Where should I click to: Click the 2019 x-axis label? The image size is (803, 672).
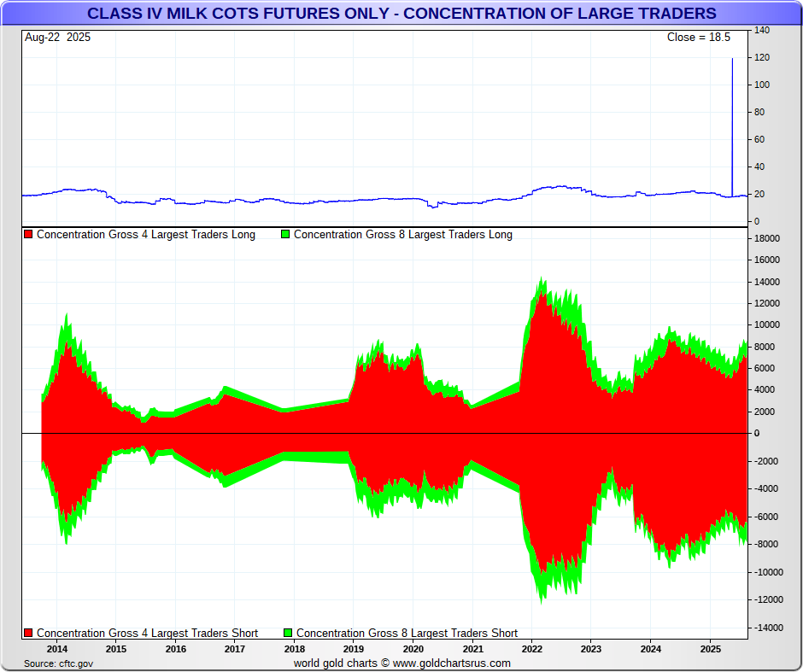(354, 649)
